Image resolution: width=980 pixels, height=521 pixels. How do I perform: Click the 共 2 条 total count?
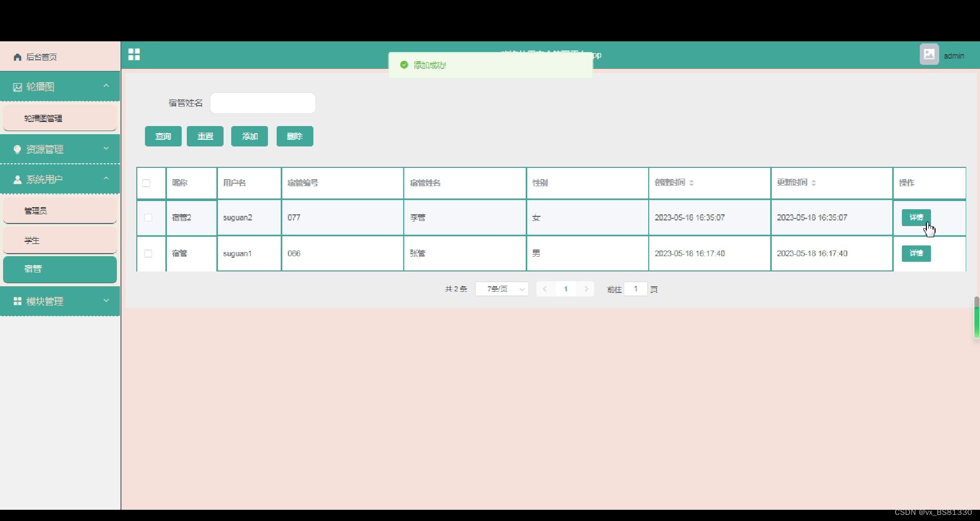[x=456, y=289]
